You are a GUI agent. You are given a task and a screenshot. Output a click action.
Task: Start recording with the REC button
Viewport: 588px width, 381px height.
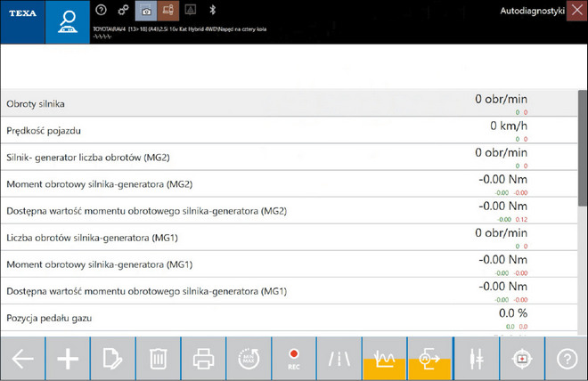pyautogui.click(x=293, y=359)
